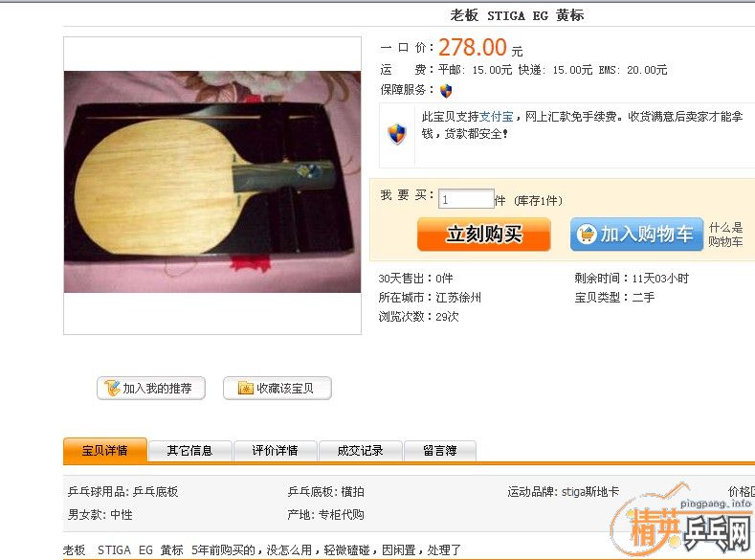Image resolution: width=755 pixels, height=560 pixels.
Task: Switch to the 其它信息 tab
Action: click(x=189, y=451)
